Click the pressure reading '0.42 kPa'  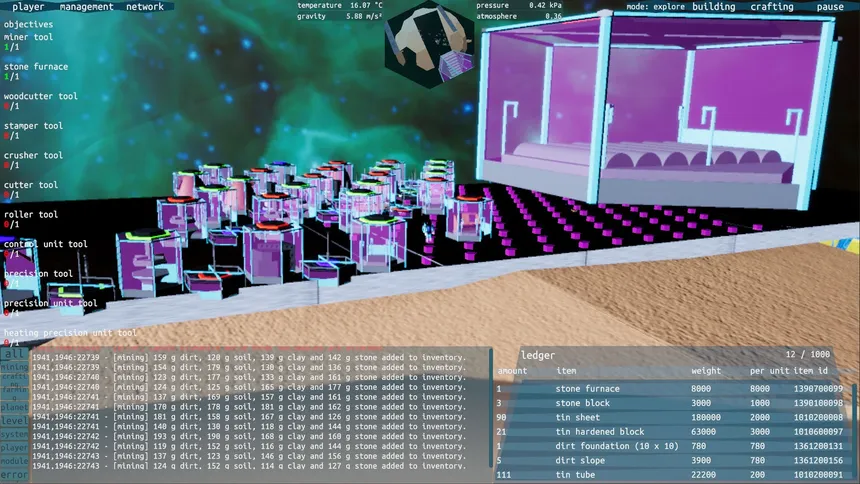click(545, 5)
